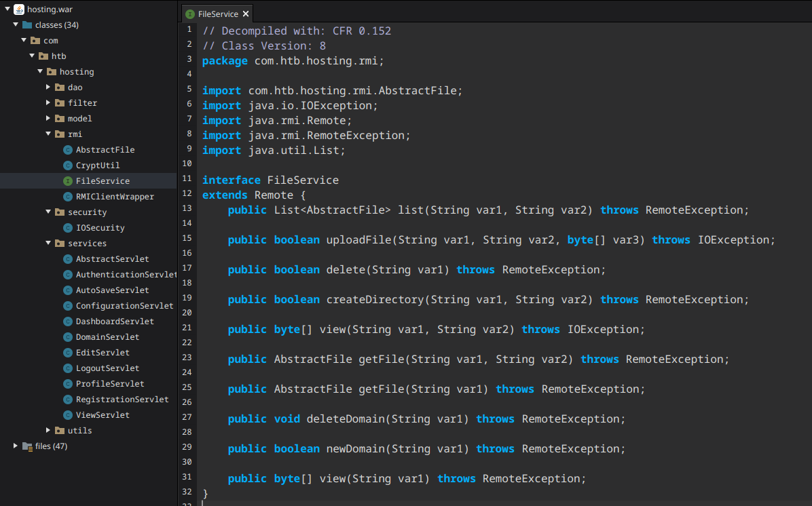Expand the dao package
This screenshot has width=812, height=506.
pyautogui.click(x=48, y=87)
